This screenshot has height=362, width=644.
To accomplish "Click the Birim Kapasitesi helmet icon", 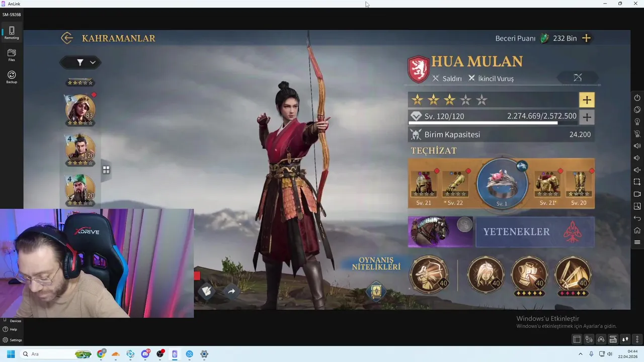I will 416,135.
